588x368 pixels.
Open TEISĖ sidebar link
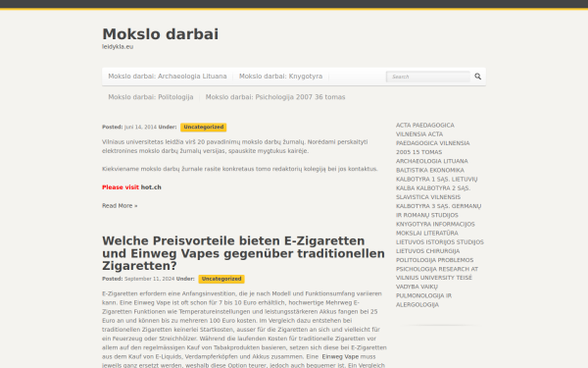[x=465, y=278]
